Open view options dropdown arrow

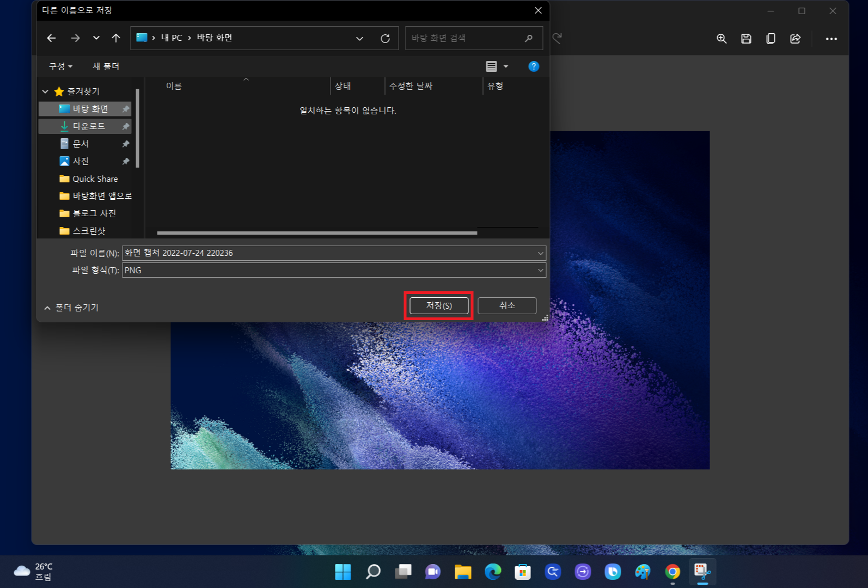click(506, 66)
